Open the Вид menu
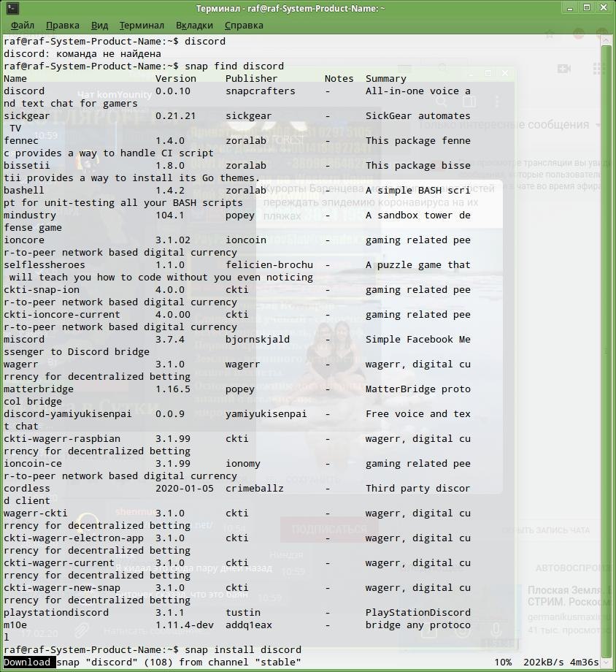616x672 pixels. [x=99, y=26]
